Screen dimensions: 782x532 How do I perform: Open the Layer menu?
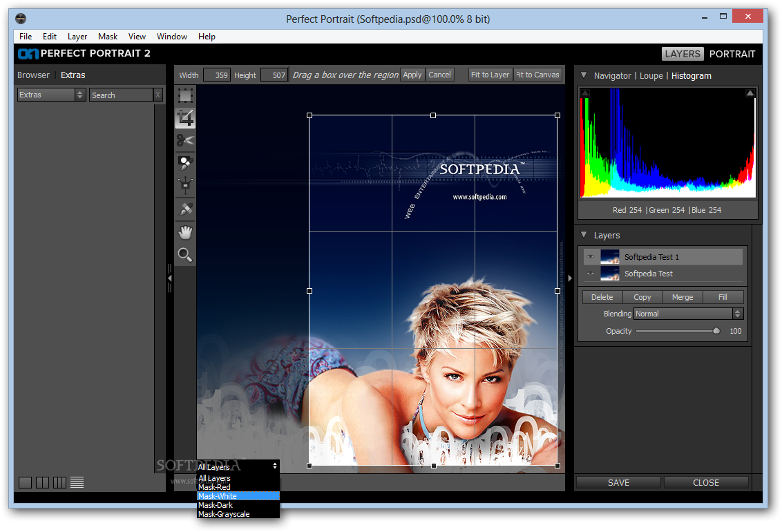click(x=77, y=37)
